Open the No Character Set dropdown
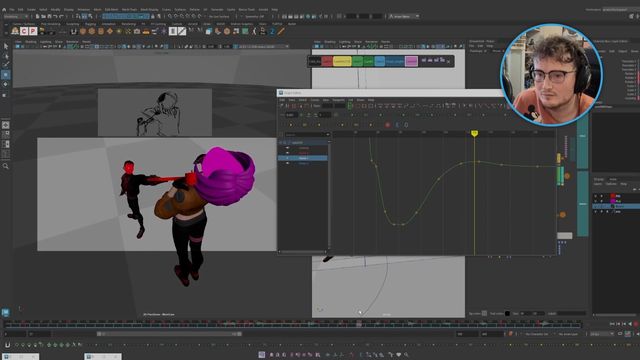Screen dimensions: 640x360 [x=538, y=334]
